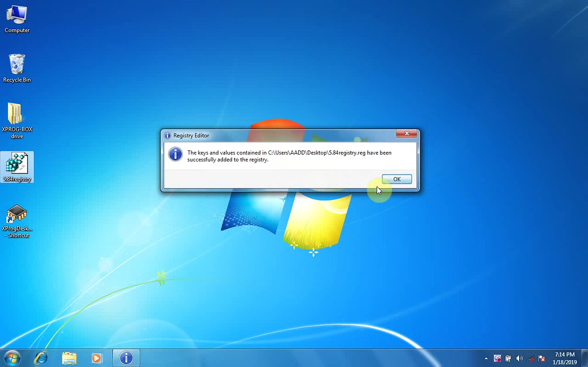Screen dimensions: 588x367
Task: Open the volume speaker tray icon
Action: (519, 359)
